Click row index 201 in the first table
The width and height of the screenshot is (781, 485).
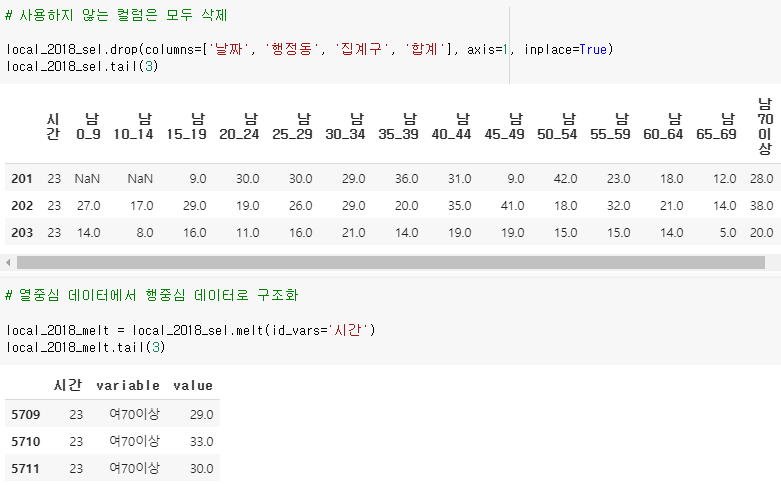(x=22, y=179)
